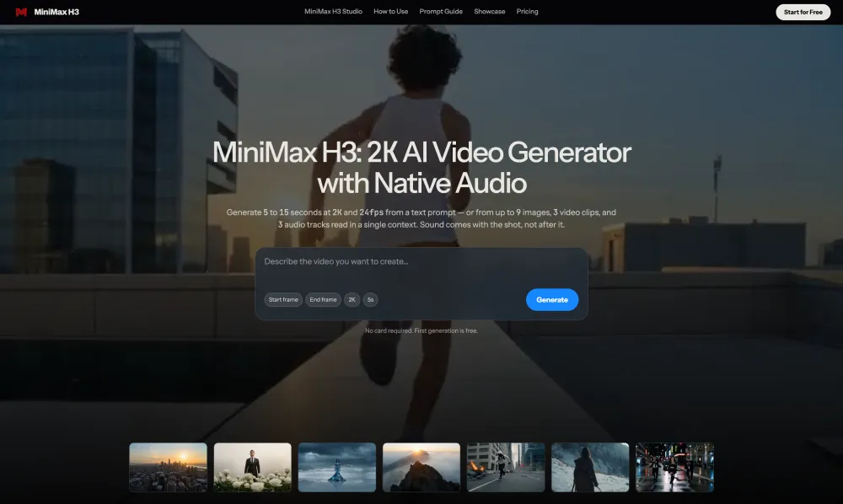Select the woman in blue dress thumbnail

(337, 468)
